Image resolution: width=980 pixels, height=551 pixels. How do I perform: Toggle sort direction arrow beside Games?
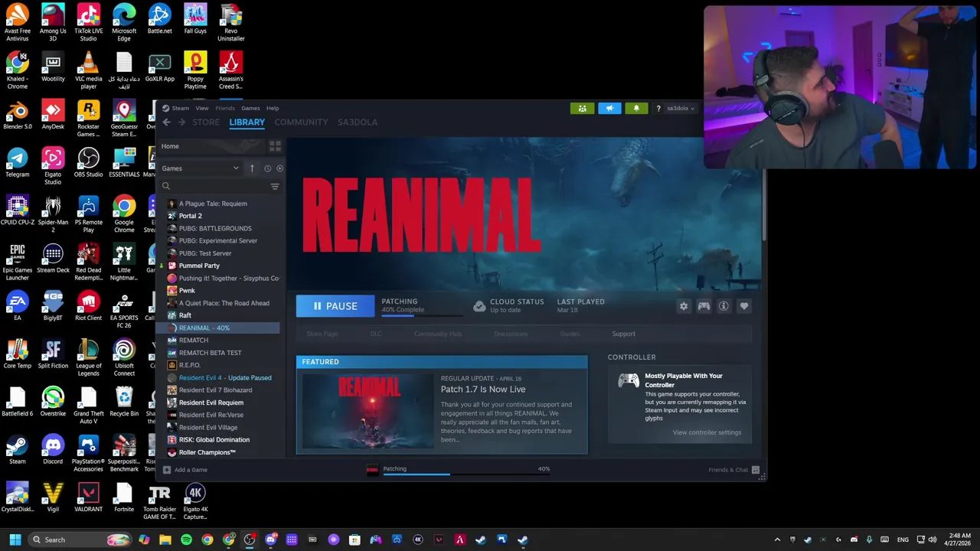pos(252,168)
